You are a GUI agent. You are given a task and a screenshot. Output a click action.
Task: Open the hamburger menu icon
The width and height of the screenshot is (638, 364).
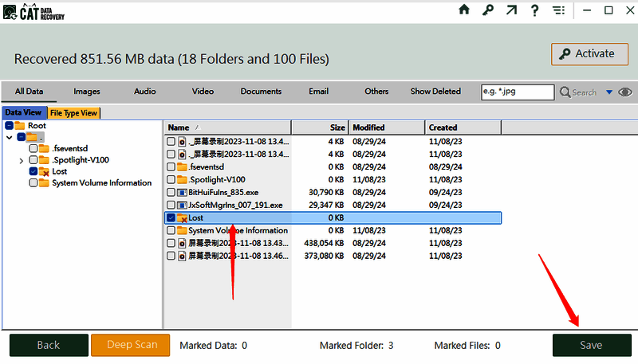[559, 10]
